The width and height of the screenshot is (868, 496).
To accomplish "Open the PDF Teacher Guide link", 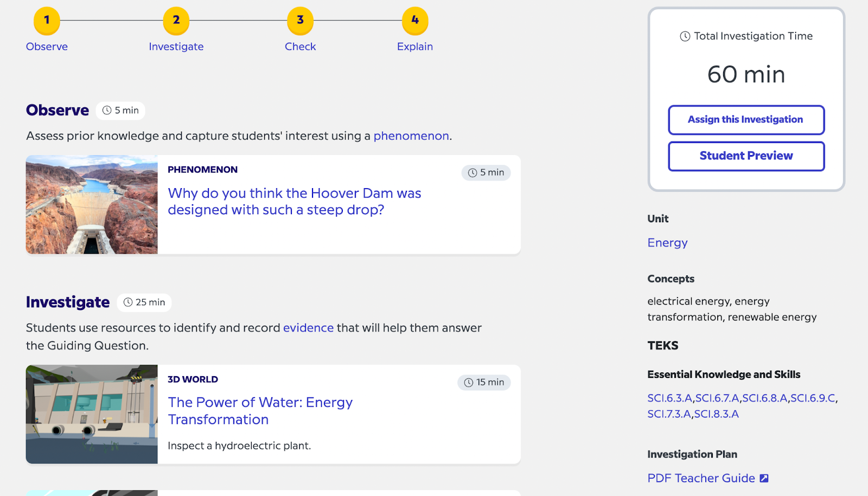I will 701,478.
